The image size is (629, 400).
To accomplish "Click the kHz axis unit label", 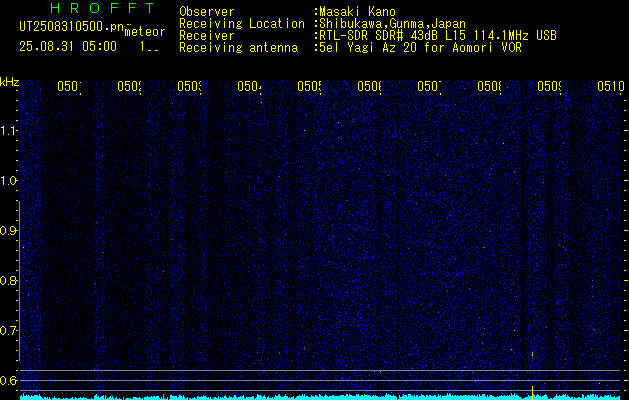I will pyautogui.click(x=9, y=83).
